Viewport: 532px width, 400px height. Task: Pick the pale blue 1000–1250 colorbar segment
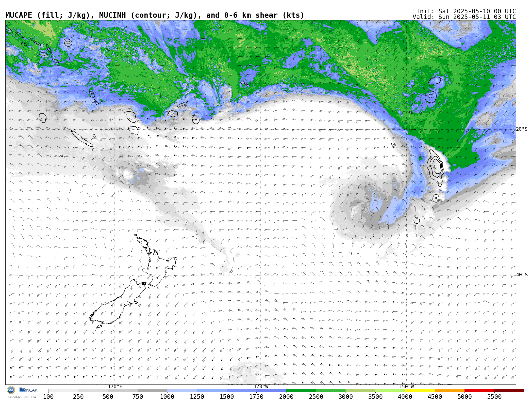tap(182, 391)
